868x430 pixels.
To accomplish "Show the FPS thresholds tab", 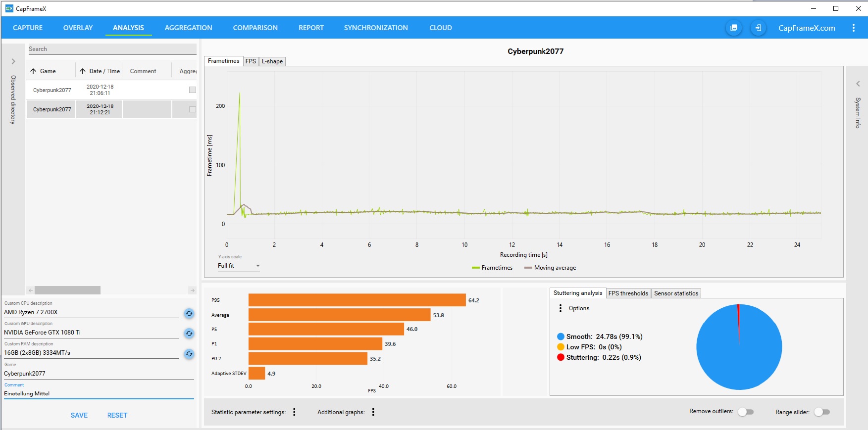I will point(628,293).
